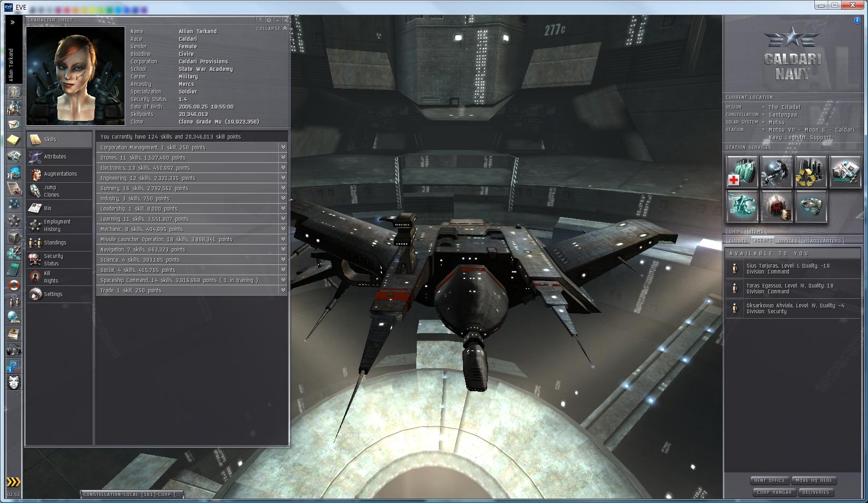Open the green calculator icon
868x503 pixels.
(14, 269)
